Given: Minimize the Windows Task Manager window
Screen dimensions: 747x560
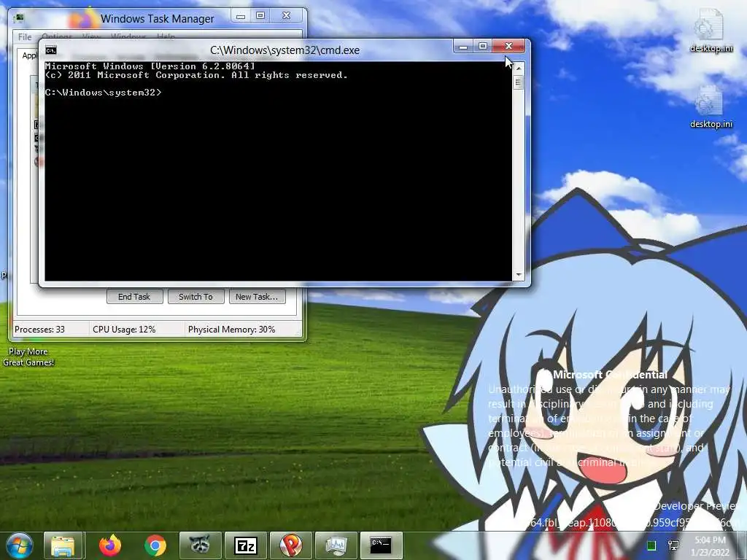Looking at the screenshot, I should point(241,16).
